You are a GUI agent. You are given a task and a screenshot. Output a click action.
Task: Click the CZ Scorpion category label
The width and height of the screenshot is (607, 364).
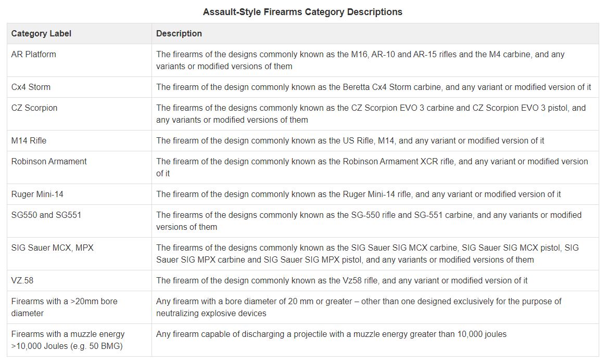34,108
